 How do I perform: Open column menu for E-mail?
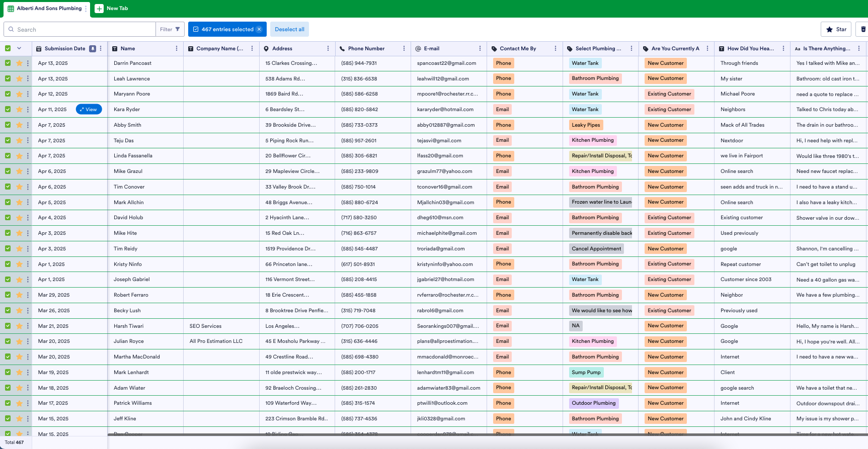[x=480, y=49]
